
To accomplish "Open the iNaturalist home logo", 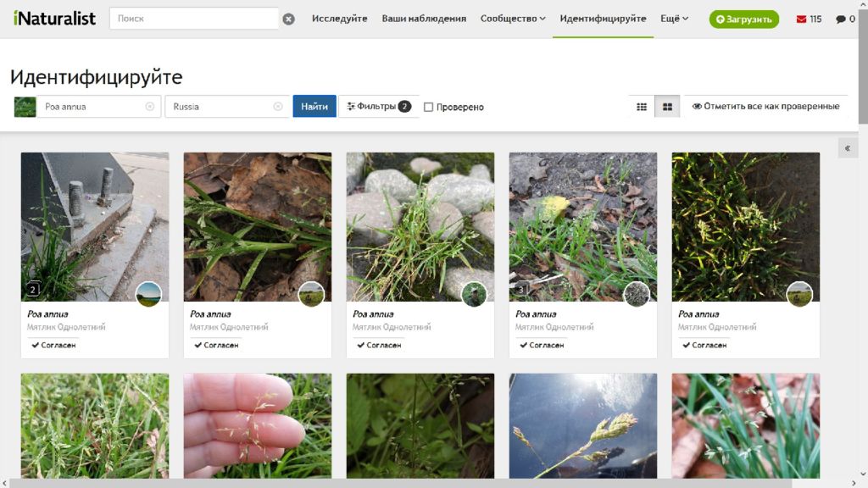I will [x=54, y=19].
